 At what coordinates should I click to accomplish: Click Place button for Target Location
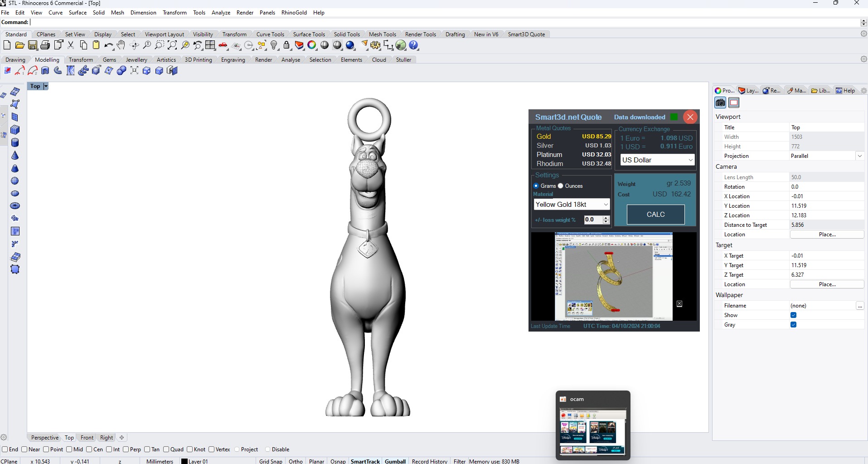pos(827,284)
